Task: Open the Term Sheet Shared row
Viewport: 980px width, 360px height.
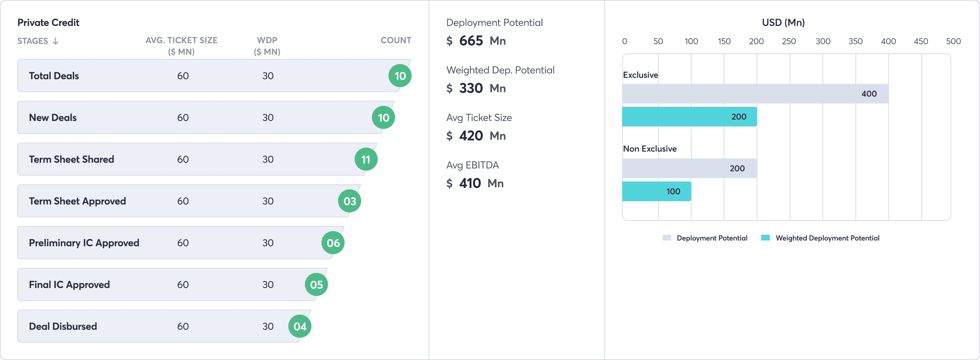Action: click(197, 159)
